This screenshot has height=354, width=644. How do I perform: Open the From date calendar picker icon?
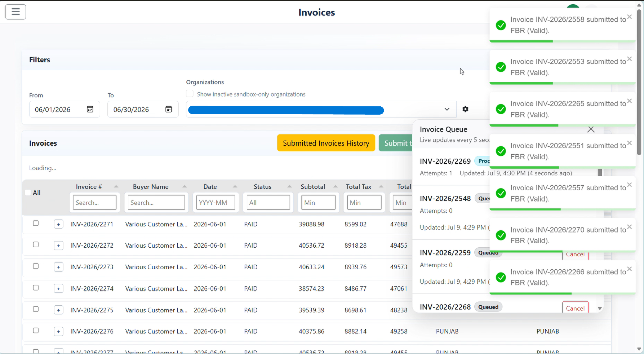coord(90,109)
